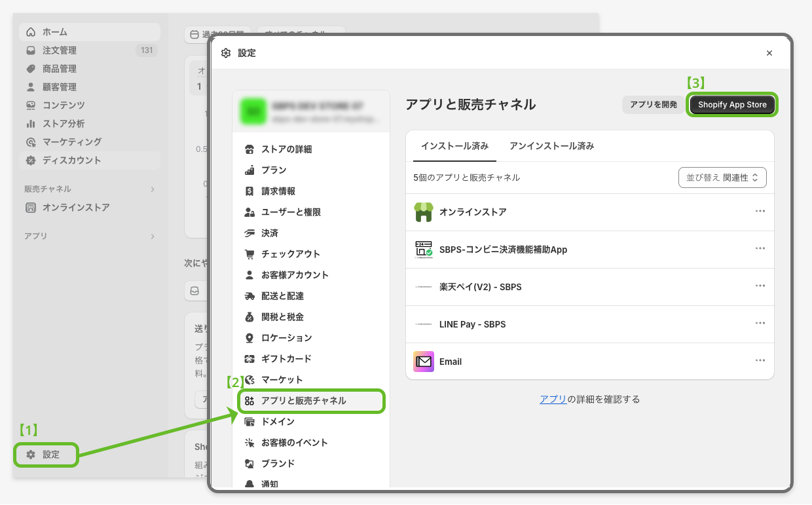Click the アプリを開発 button

[x=654, y=104]
